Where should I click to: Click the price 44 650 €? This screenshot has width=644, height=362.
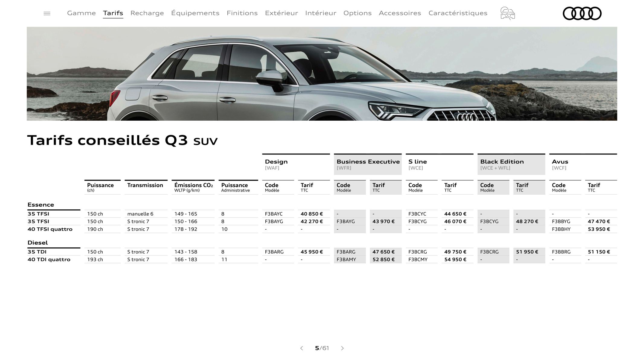(455, 214)
